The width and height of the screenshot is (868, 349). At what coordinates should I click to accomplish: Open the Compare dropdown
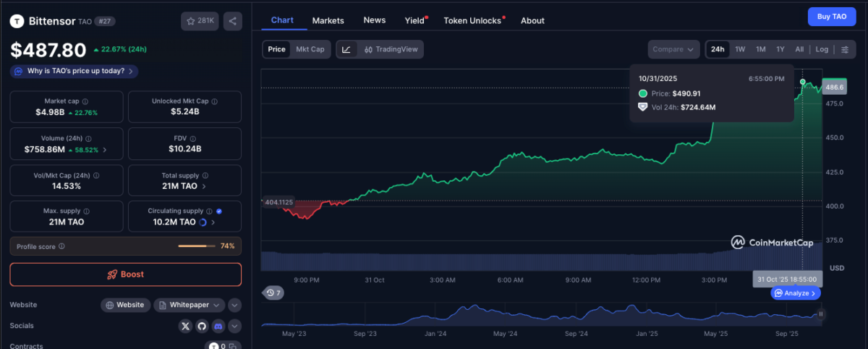tap(673, 49)
